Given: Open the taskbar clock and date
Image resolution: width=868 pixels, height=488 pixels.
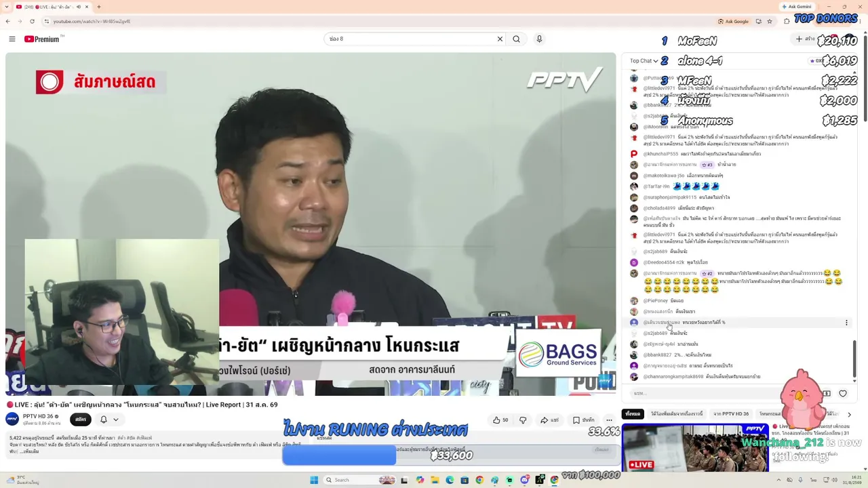Looking at the screenshot, I should tap(851, 480).
